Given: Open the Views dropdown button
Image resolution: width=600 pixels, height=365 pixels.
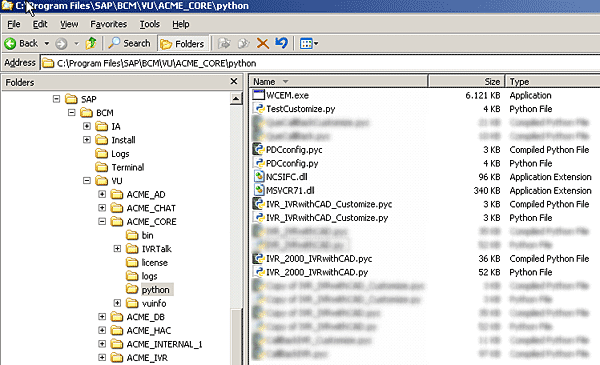Looking at the screenshot, I should 309,44.
